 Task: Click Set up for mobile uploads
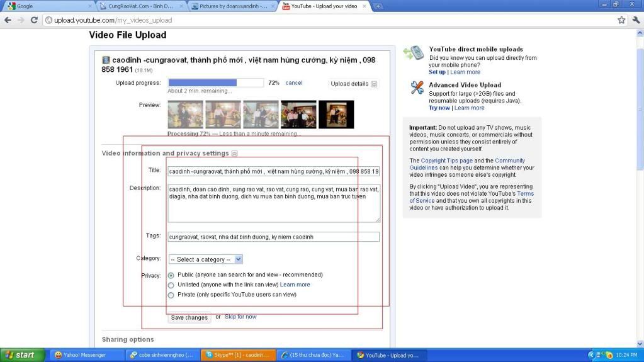click(x=437, y=72)
